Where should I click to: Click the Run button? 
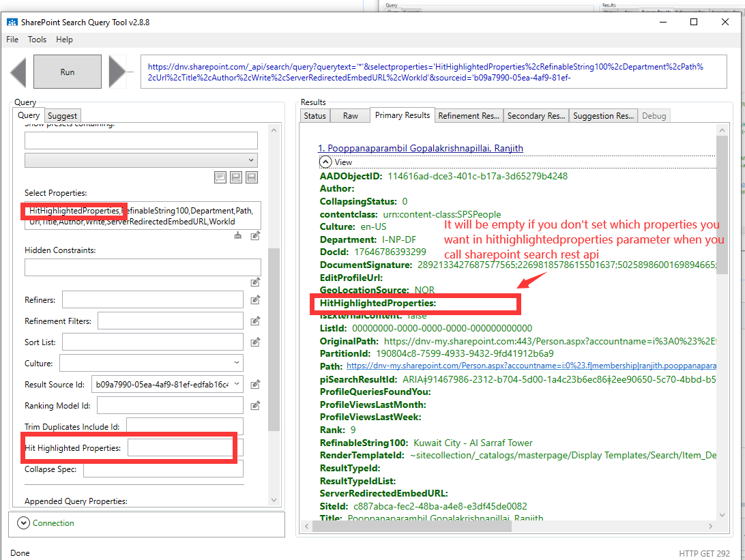[67, 71]
